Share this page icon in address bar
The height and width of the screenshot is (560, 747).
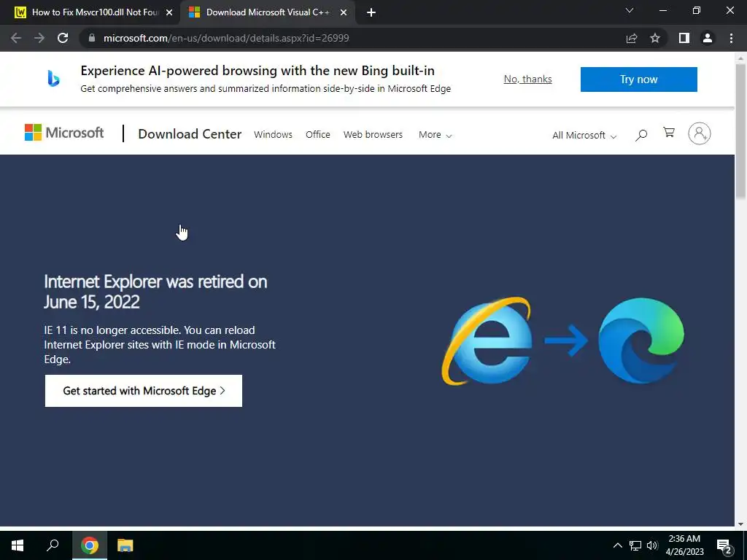pyautogui.click(x=632, y=38)
